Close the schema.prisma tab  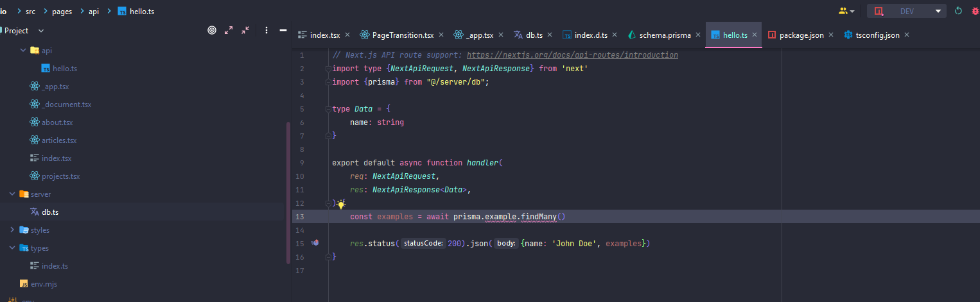[x=697, y=35]
